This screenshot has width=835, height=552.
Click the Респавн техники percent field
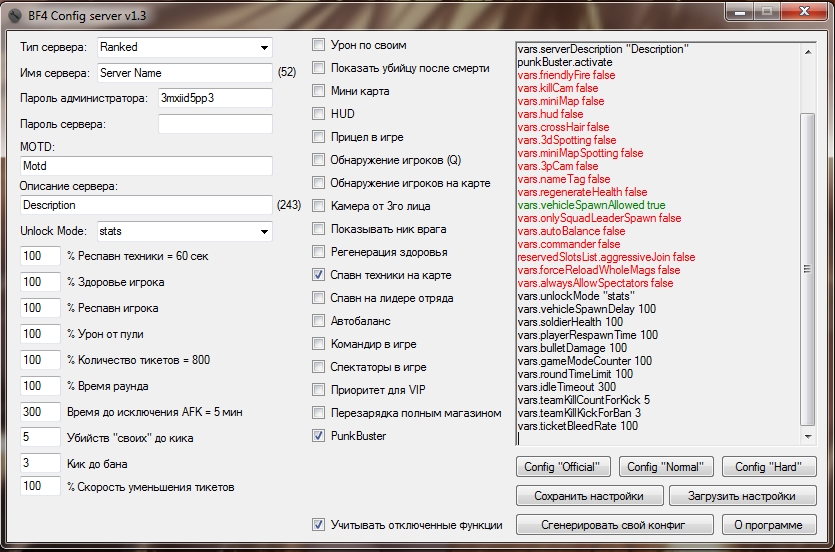click(x=40, y=256)
